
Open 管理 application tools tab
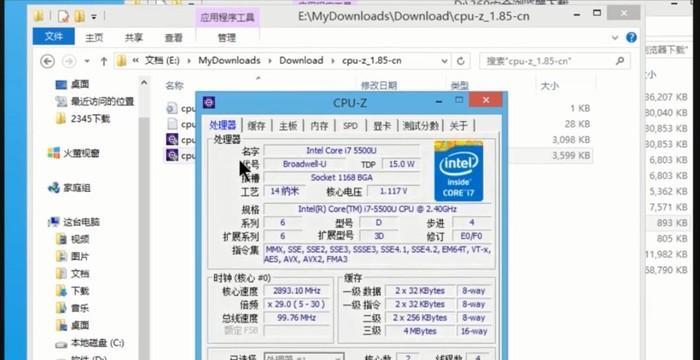(x=227, y=38)
